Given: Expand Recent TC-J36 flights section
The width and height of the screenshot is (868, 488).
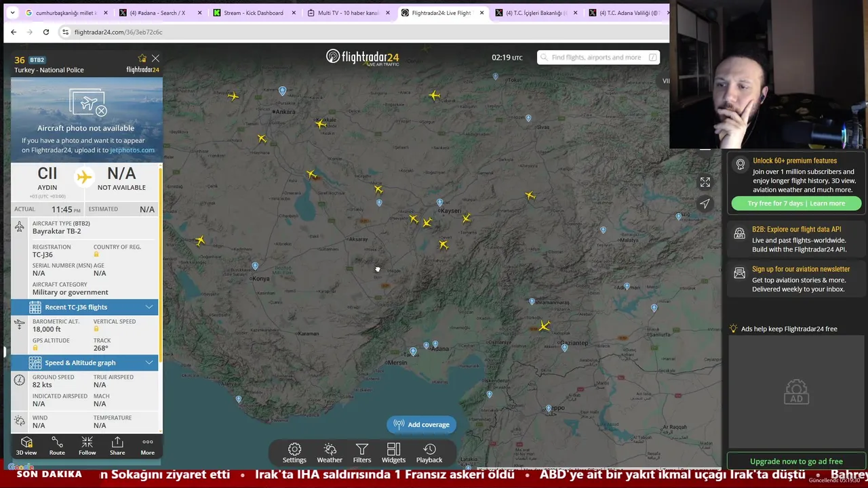Looking at the screenshot, I should click(85, 307).
